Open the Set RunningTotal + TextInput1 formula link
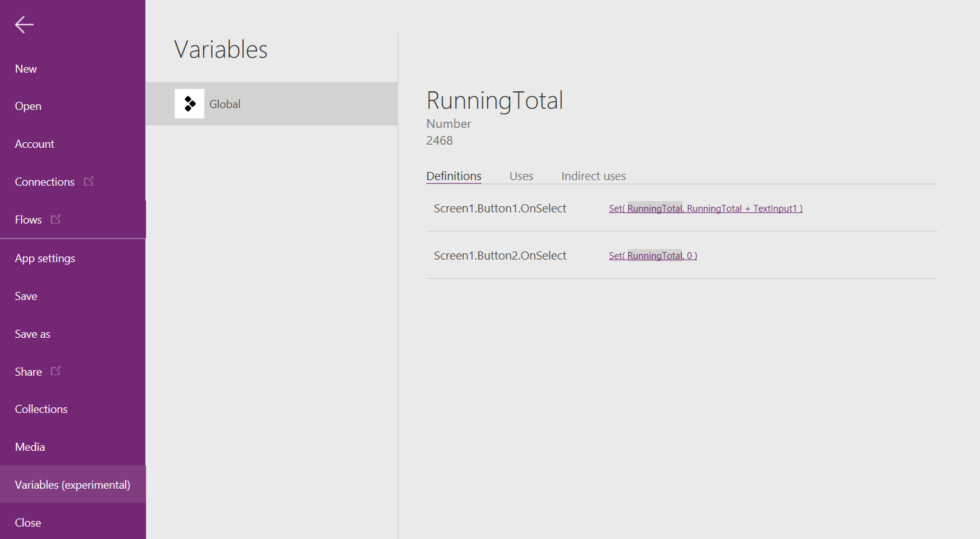980x539 pixels. 706,209
